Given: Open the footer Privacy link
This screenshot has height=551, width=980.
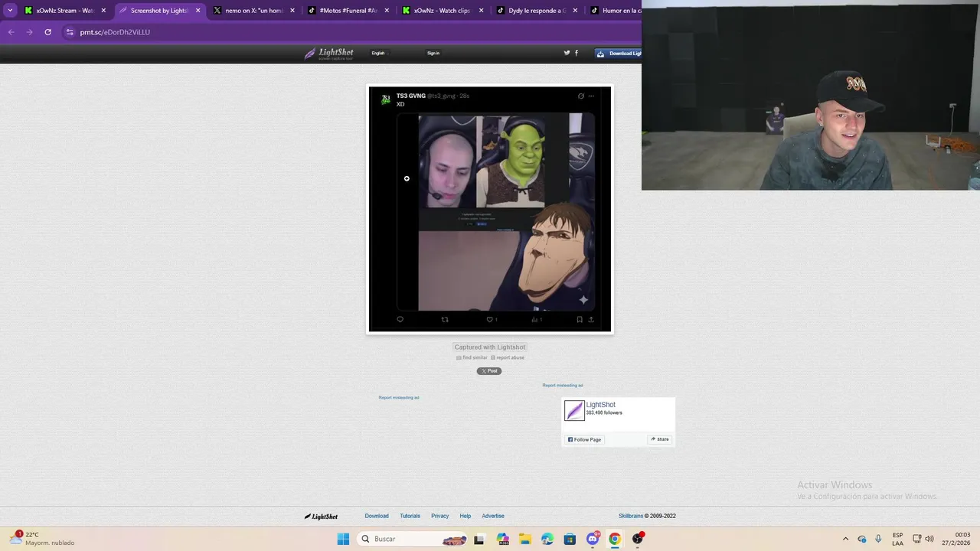Looking at the screenshot, I should 439,516.
